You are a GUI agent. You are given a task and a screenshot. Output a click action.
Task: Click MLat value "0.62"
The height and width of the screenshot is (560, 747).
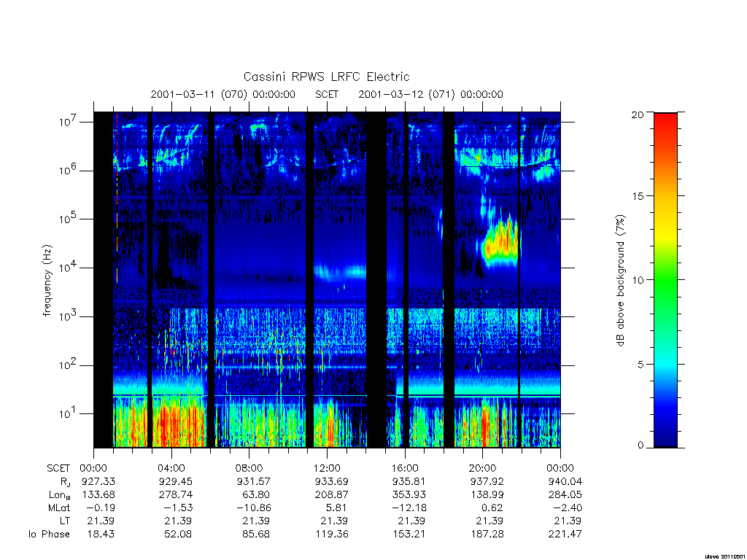pos(492,508)
